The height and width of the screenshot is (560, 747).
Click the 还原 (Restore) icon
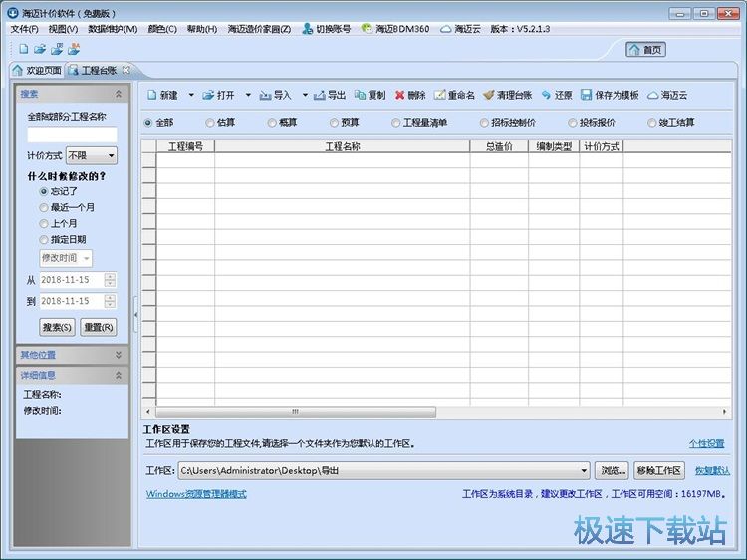click(x=546, y=96)
